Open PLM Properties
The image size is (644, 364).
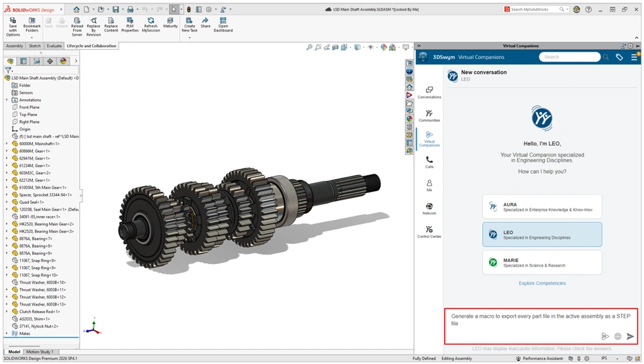(129, 25)
